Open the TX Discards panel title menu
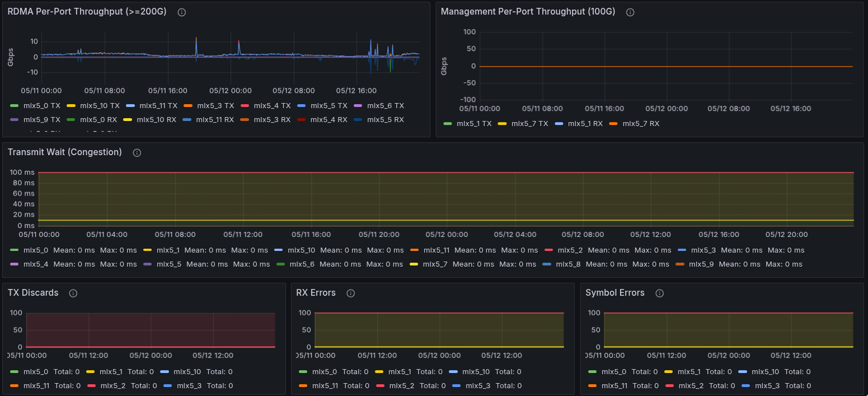The width and height of the screenshot is (868, 396). coord(33,293)
